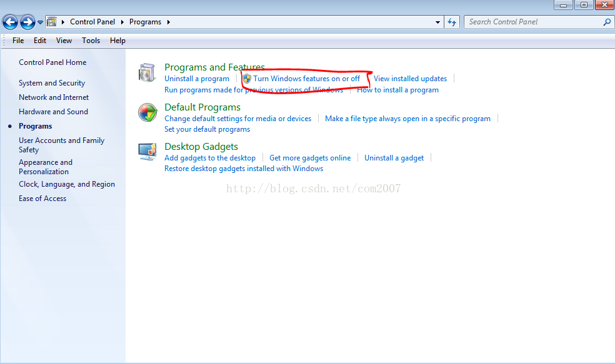The image size is (615, 364).
Task: Expand the arrow after Control Panel breadcrumb
Action: [122, 22]
